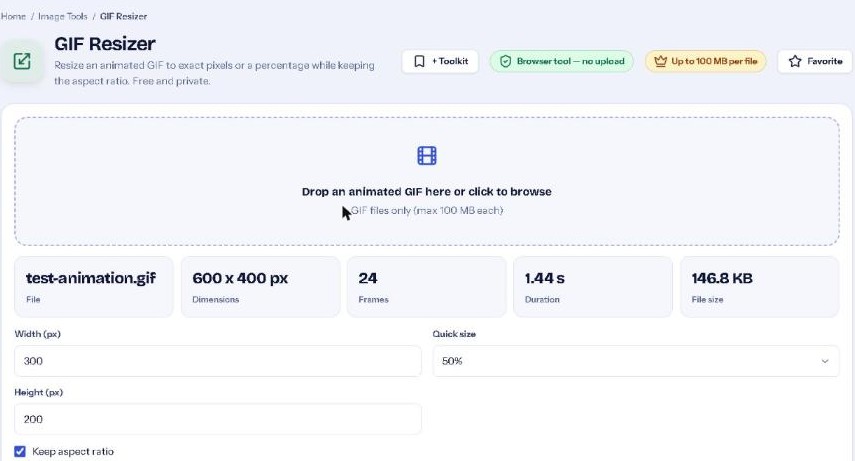Click the film strip upload icon
Screen dimensions: 855x461
click(x=427, y=155)
